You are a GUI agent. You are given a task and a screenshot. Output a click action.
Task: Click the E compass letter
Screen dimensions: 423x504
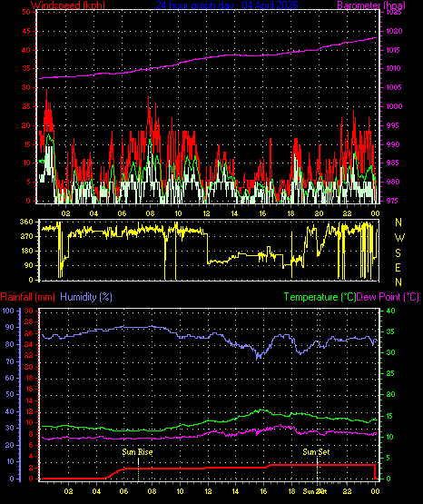tap(398, 268)
